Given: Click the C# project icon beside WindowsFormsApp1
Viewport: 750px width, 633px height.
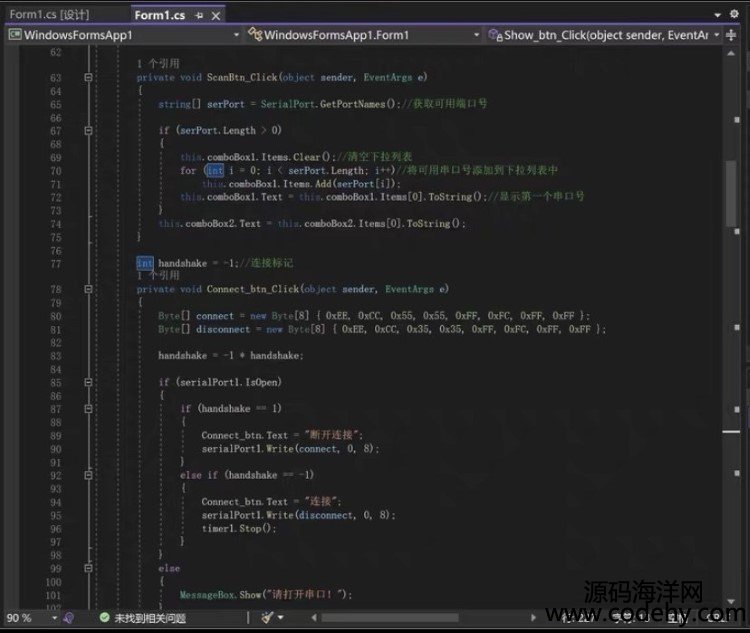Looking at the screenshot, I should 15,34.
